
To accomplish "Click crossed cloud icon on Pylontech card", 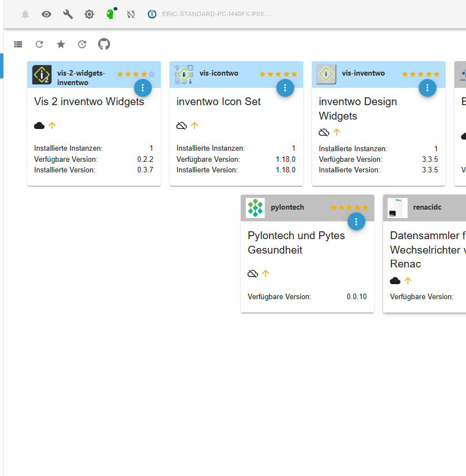I will pos(253,274).
